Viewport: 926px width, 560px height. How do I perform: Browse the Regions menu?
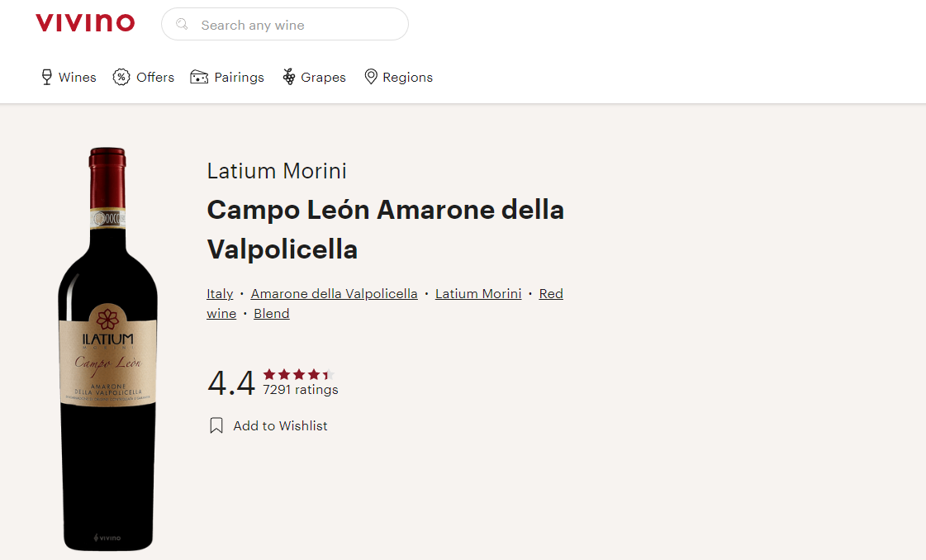(x=407, y=78)
